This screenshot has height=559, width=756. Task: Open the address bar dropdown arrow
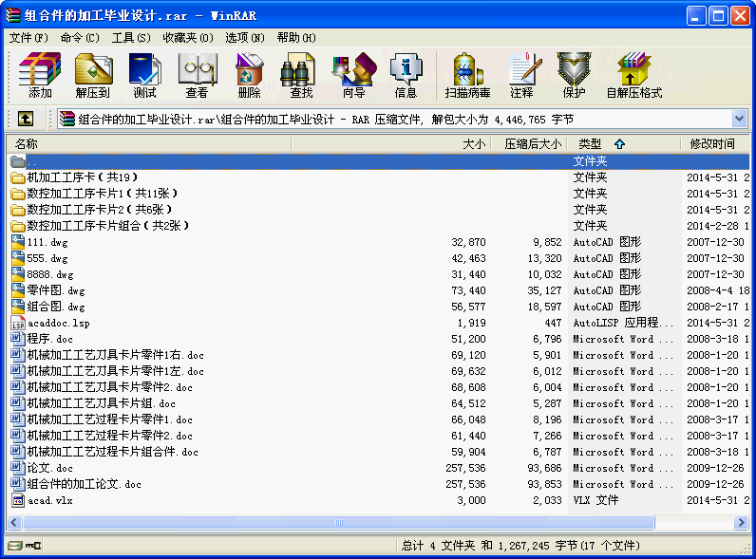coord(739,119)
